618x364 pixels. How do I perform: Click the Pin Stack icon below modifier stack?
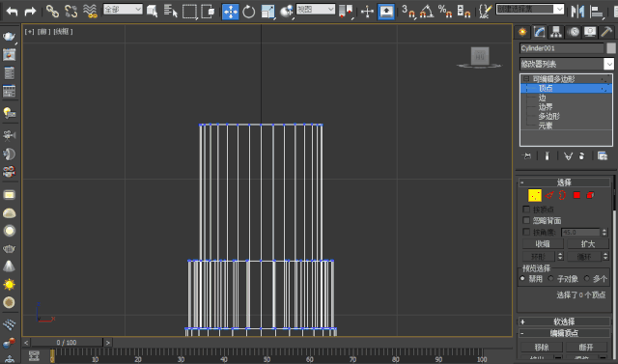(x=526, y=156)
